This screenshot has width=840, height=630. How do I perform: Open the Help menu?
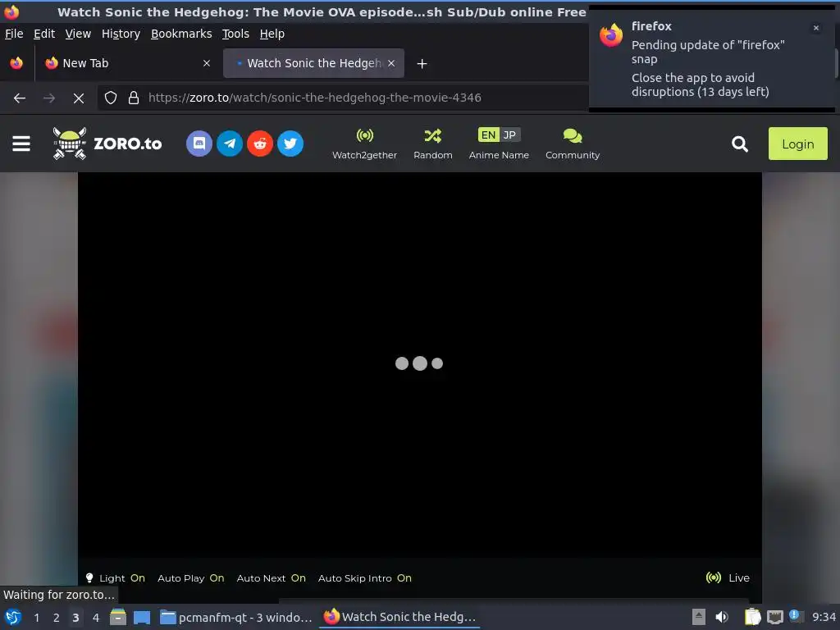(x=272, y=34)
